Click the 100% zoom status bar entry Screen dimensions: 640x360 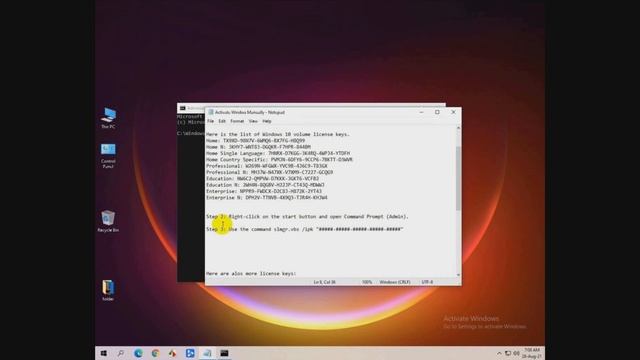click(367, 282)
